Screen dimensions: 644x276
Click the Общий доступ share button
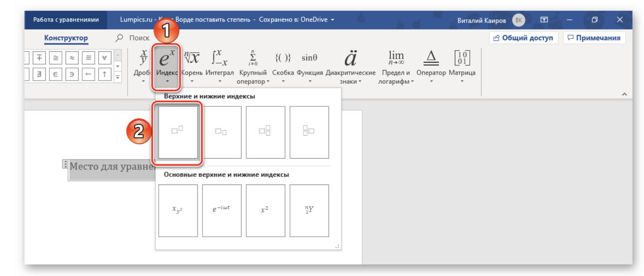(523, 38)
